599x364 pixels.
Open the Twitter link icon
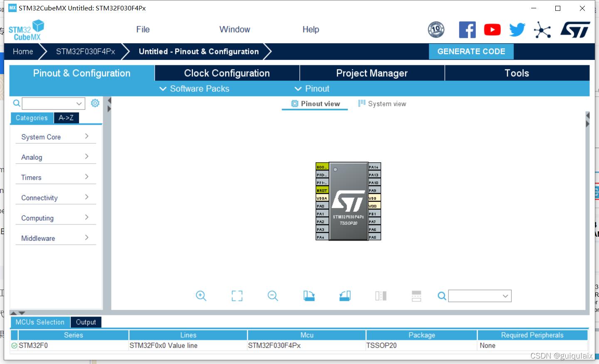pos(517,30)
